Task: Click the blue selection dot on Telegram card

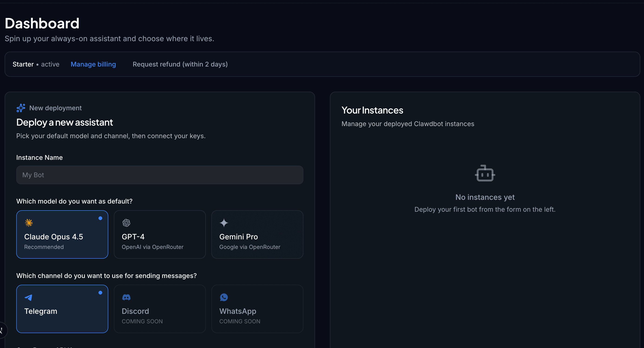Action: tap(101, 292)
